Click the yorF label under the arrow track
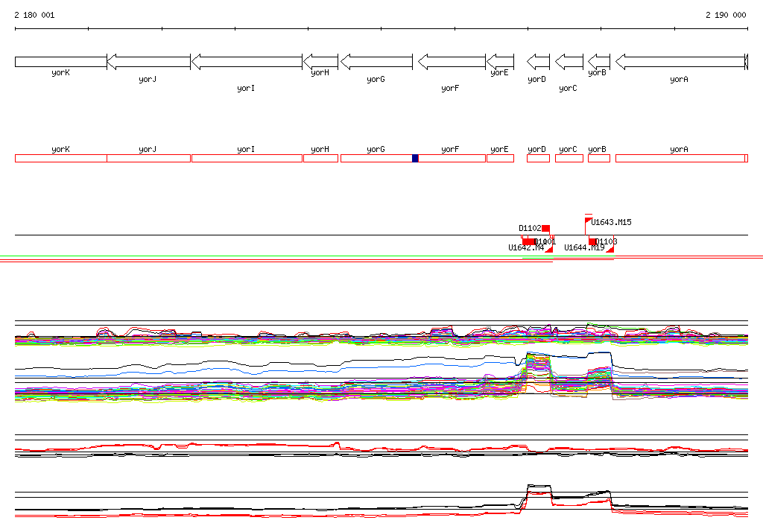This screenshot has height=532, width=763. tap(450, 88)
